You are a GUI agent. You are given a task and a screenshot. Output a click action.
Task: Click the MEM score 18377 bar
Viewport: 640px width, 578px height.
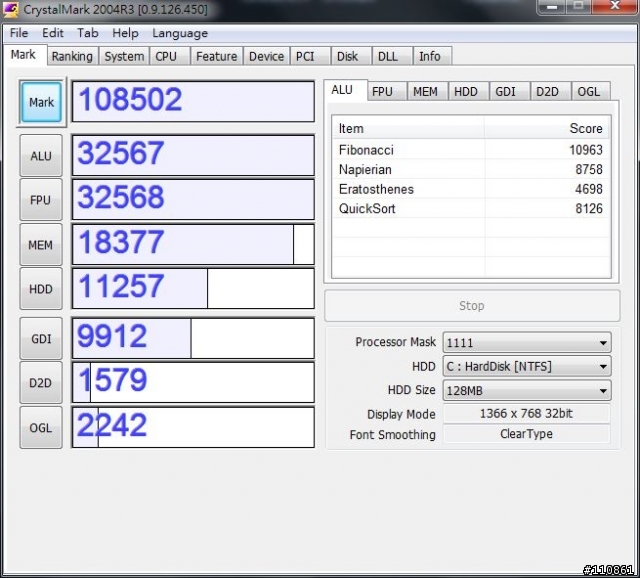tap(193, 244)
